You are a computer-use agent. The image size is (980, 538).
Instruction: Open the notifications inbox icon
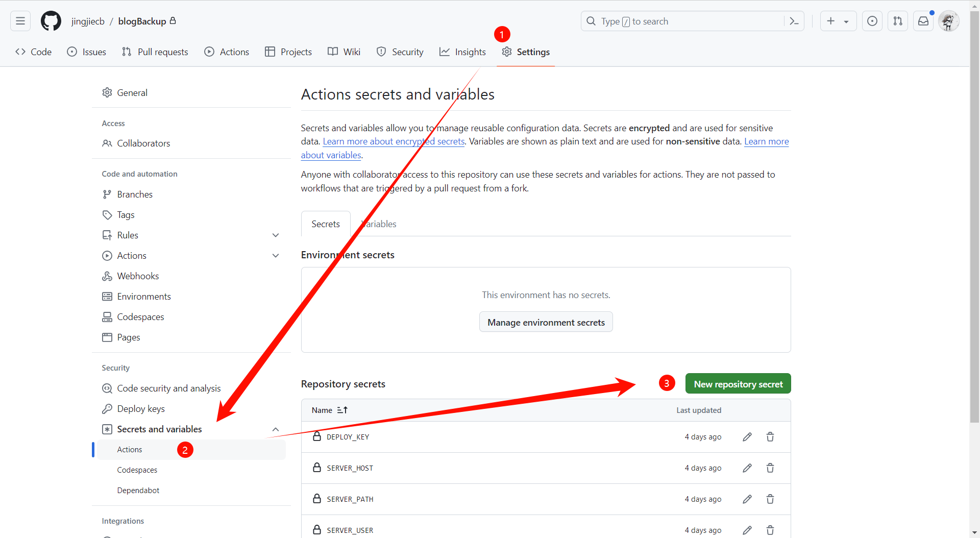tap(923, 21)
